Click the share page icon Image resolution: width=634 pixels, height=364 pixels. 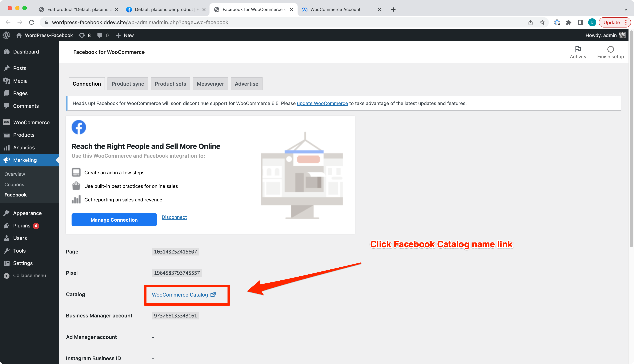[530, 23]
